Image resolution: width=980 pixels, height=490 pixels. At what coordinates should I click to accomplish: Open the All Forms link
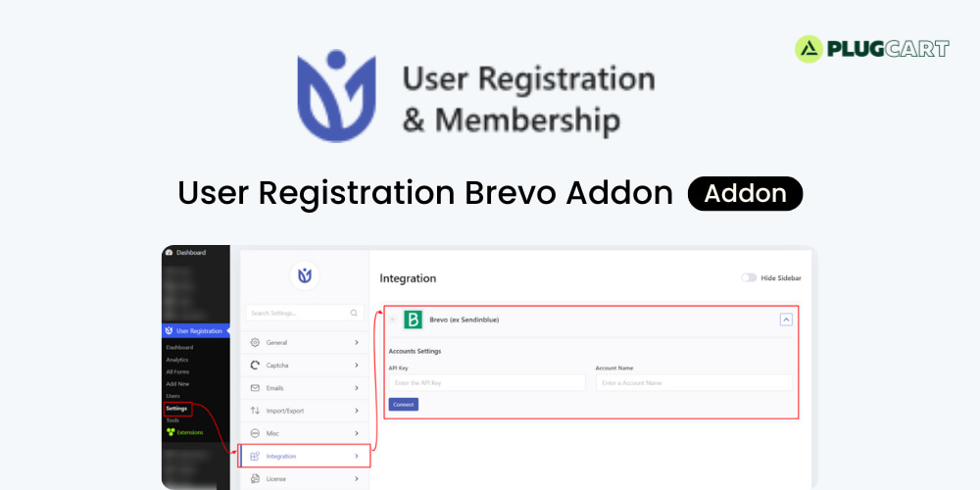[177, 371]
